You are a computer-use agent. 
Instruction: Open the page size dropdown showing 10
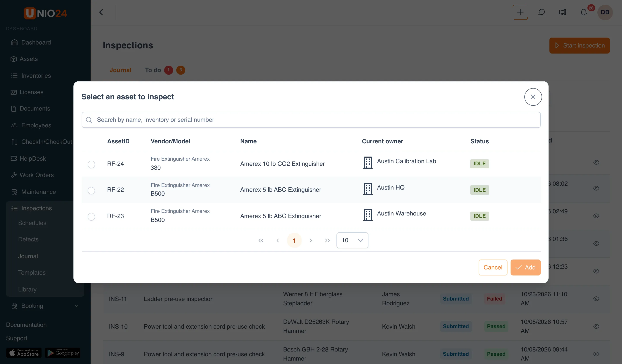(352, 240)
